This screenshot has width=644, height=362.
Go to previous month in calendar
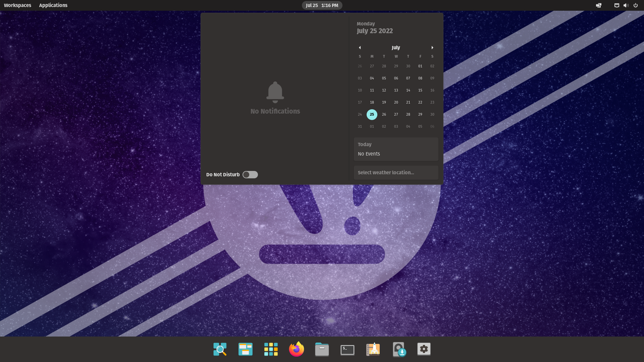360,48
